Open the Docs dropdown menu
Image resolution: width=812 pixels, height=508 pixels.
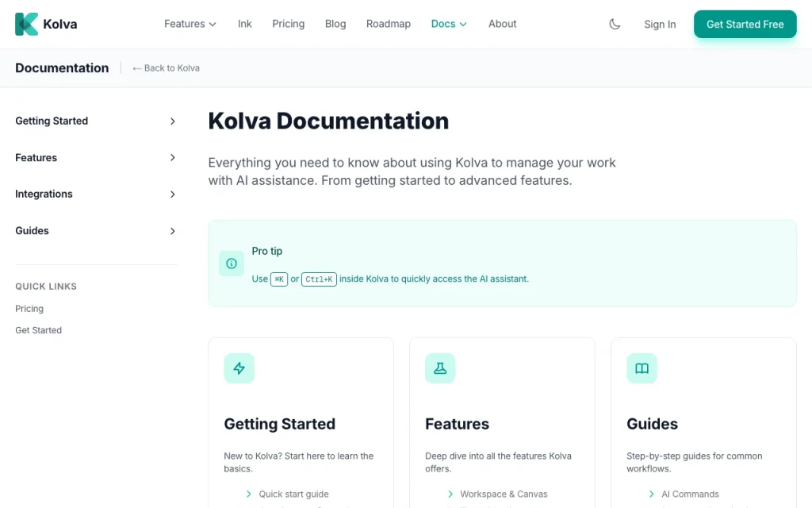tap(449, 24)
